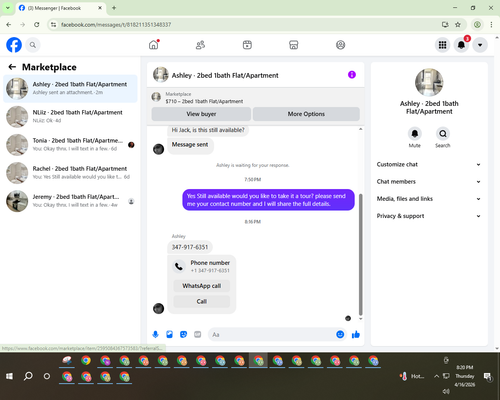
Task: Attach a photo using image icon
Action: [x=169, y=334]
